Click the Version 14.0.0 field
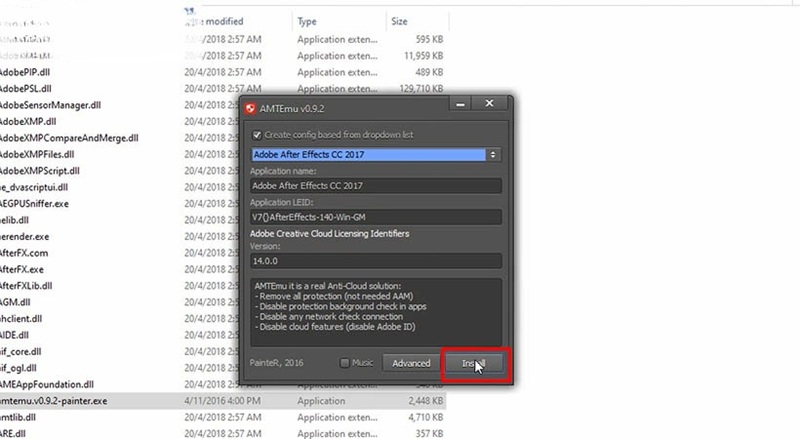Image resolution: width=800 pixels, height=439 pixels. (376, 261)
